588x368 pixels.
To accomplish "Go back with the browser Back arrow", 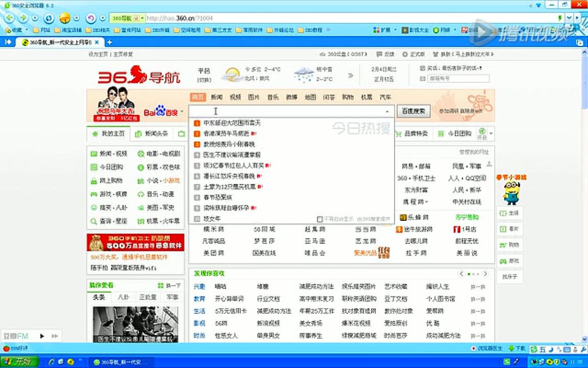I will pyautogui.click(x=10, y=18).
